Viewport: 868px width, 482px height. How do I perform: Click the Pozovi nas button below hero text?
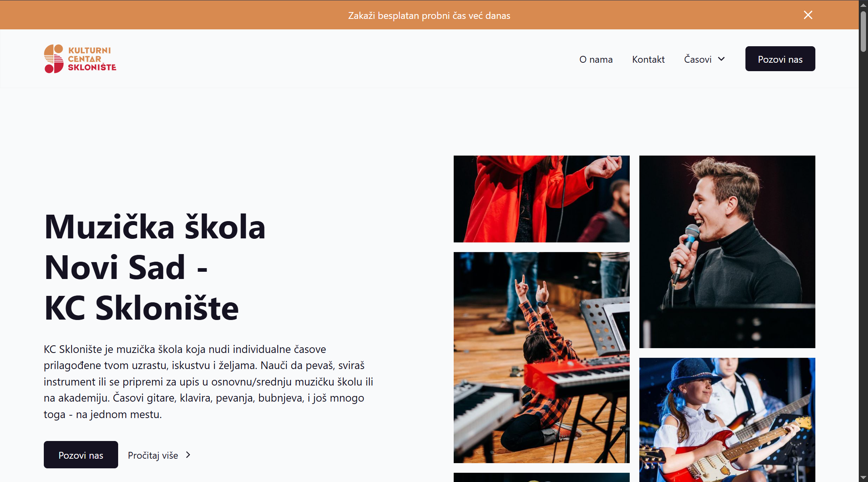coord(81,455)
